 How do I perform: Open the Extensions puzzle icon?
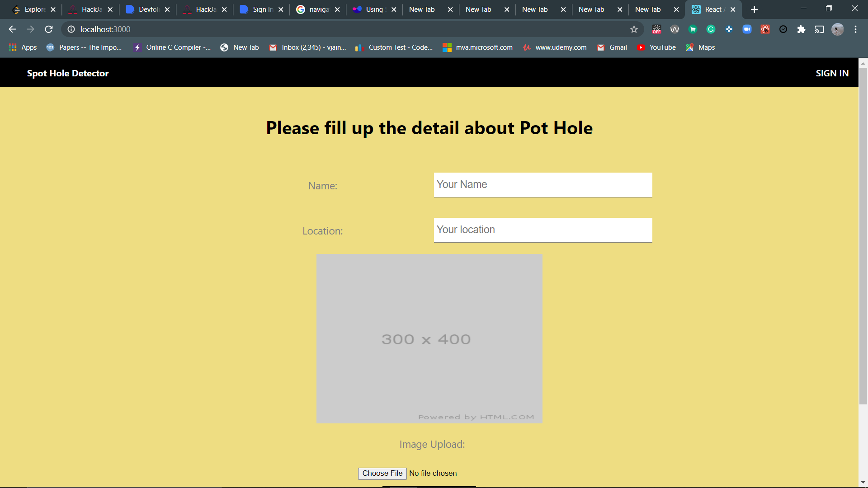801,29
